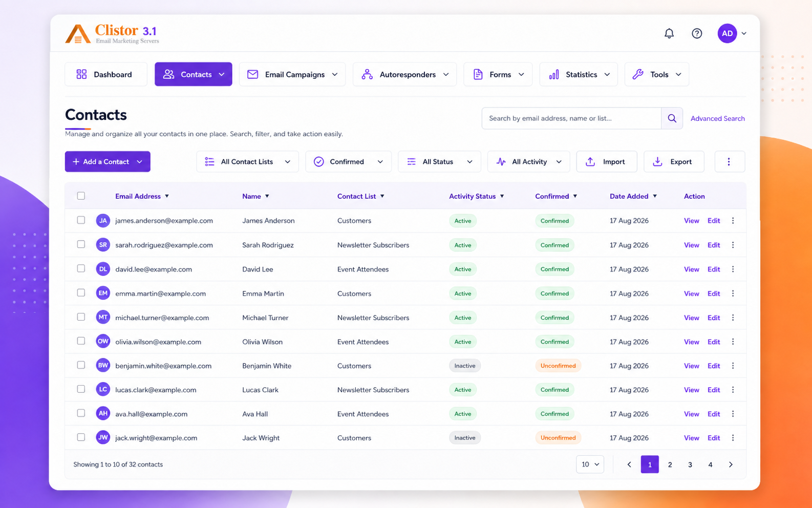Check the box for Benjamin White
This screenshot has width=812, height=508.
[81, 365]
